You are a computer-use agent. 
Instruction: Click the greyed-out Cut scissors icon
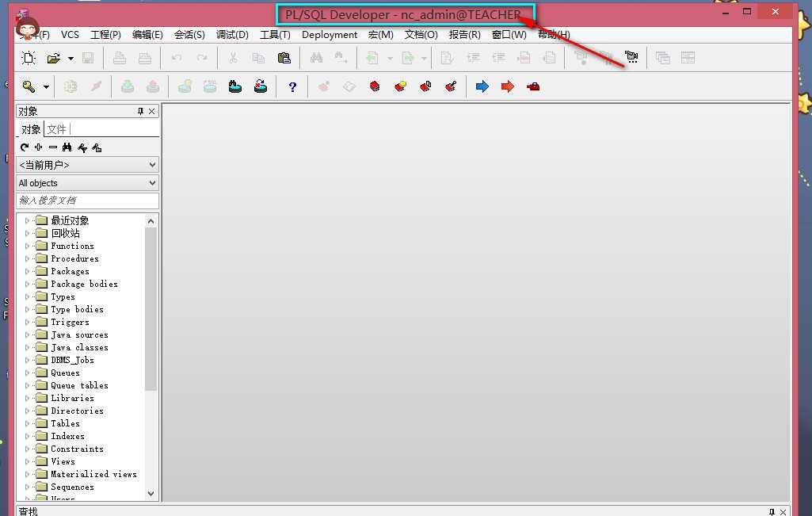pyautogui.click(x=233, y=58)
